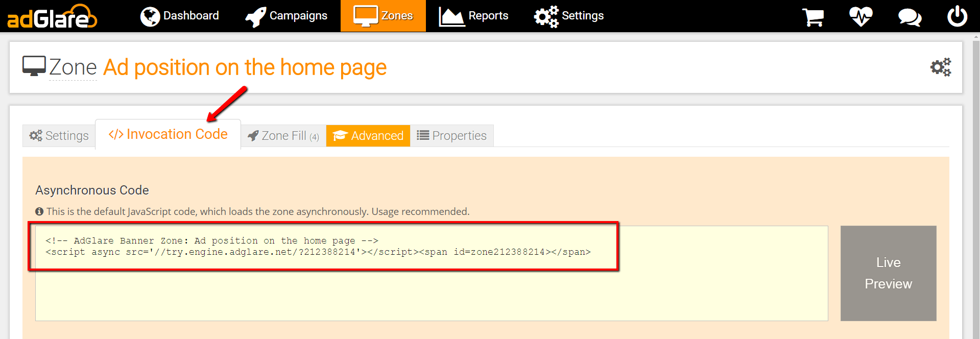Click the monitor icon beside Zone title

tap(34, 66)
